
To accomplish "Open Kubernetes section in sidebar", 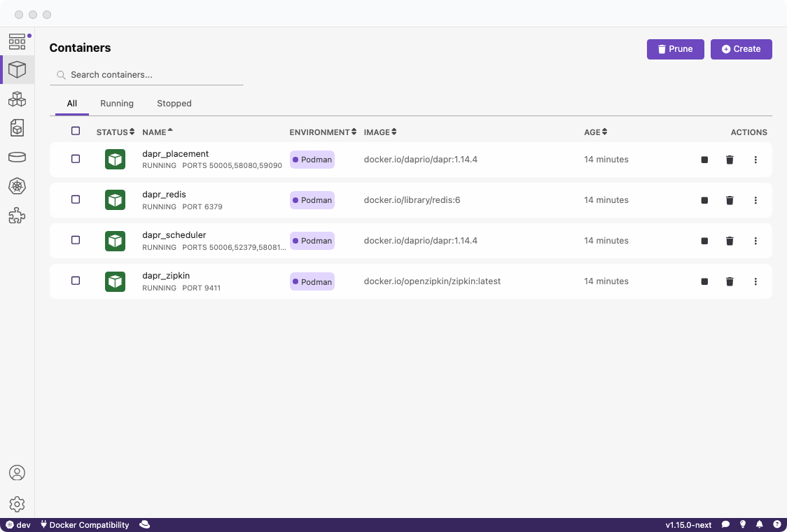I will [17, 186].
